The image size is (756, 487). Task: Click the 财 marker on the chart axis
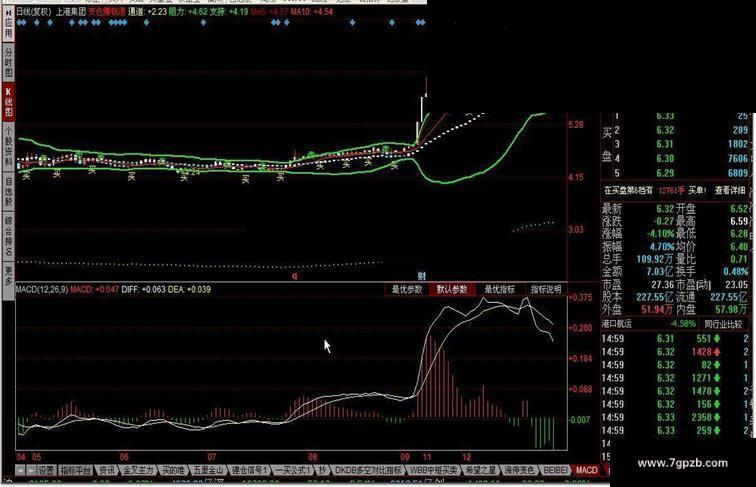click(x=421, y=276)
